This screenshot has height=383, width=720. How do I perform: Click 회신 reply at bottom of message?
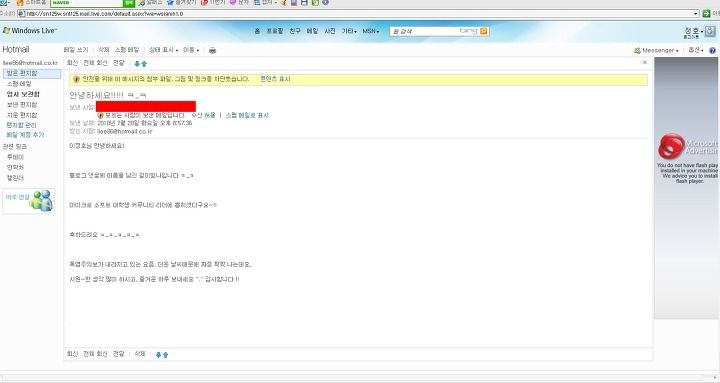coord(73,354)
